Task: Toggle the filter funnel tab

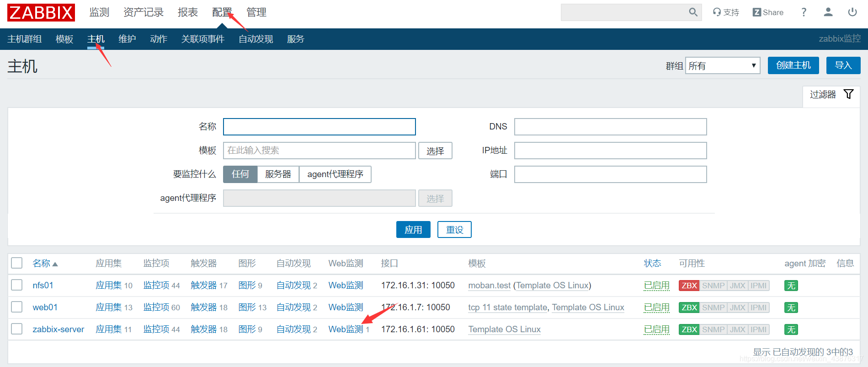Action: coord(831,95)
